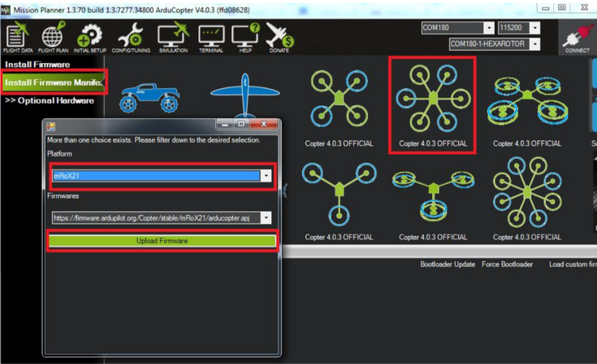Click the gray progress bar below firmware icons

point(439,252)
